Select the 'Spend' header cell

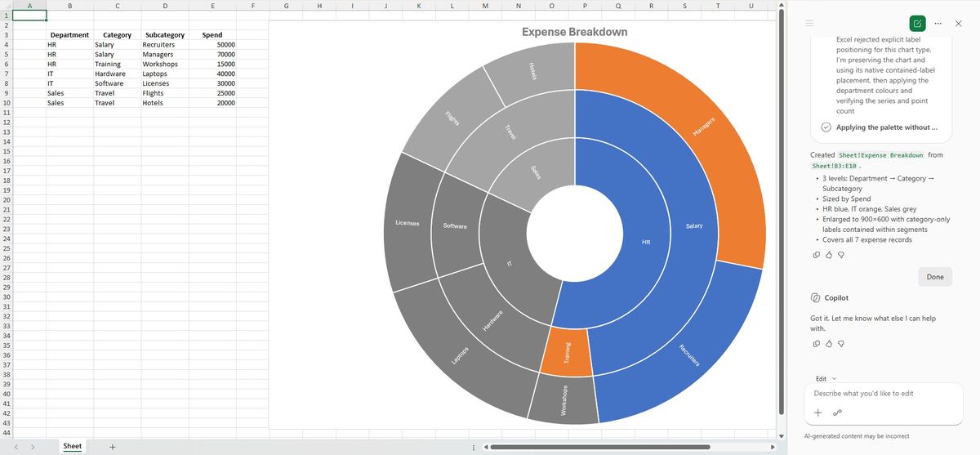[212, 35]
